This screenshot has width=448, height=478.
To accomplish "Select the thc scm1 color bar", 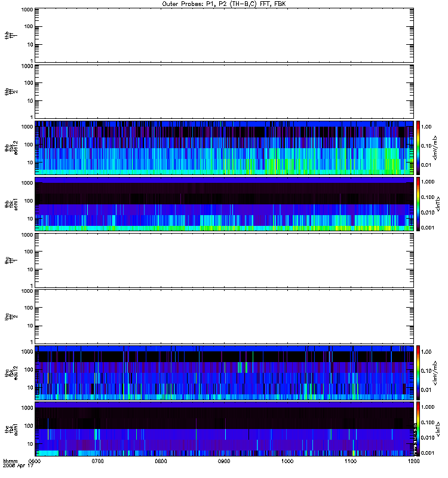I will tap(418, 429).
